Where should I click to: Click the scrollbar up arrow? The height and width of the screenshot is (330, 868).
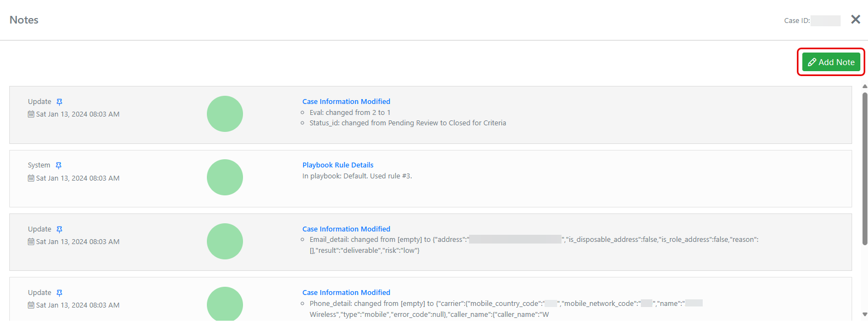click(x=865, y=86)
